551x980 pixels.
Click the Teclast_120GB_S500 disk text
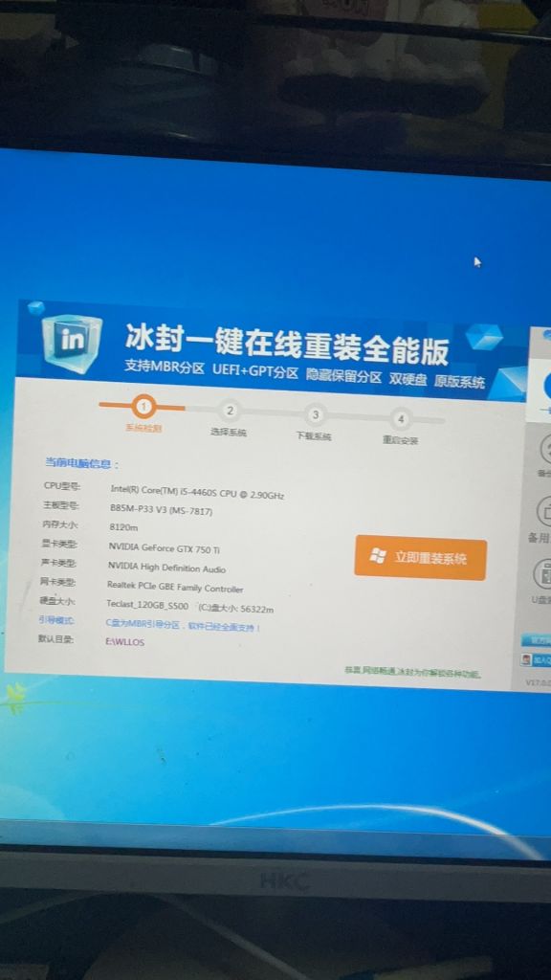[x=146, y=605]
